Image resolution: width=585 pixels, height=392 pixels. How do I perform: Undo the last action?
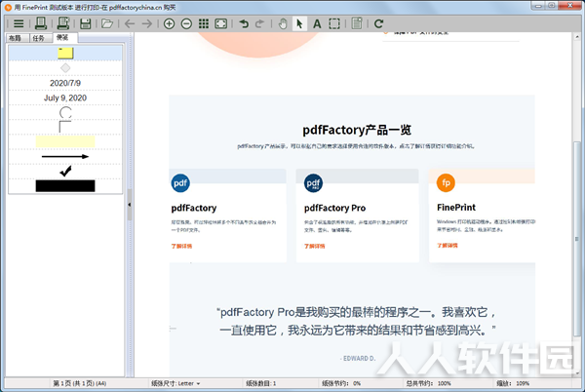click(x=244, y=23)
